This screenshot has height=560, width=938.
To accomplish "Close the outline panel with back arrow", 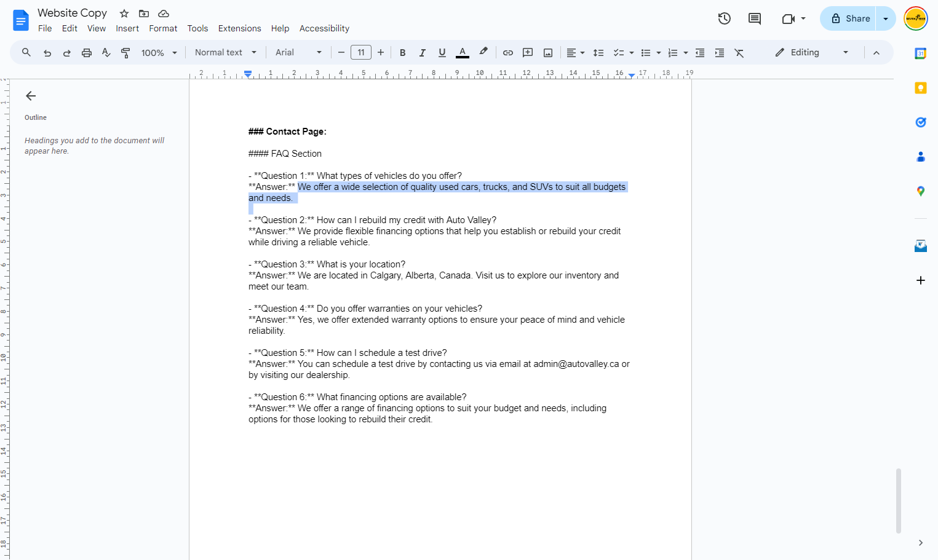I will 31,96.
